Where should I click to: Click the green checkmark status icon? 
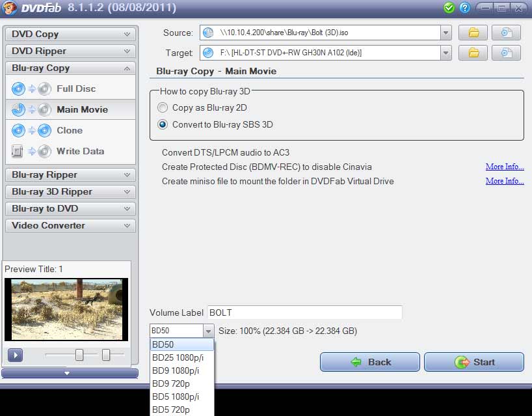(449, 7)
